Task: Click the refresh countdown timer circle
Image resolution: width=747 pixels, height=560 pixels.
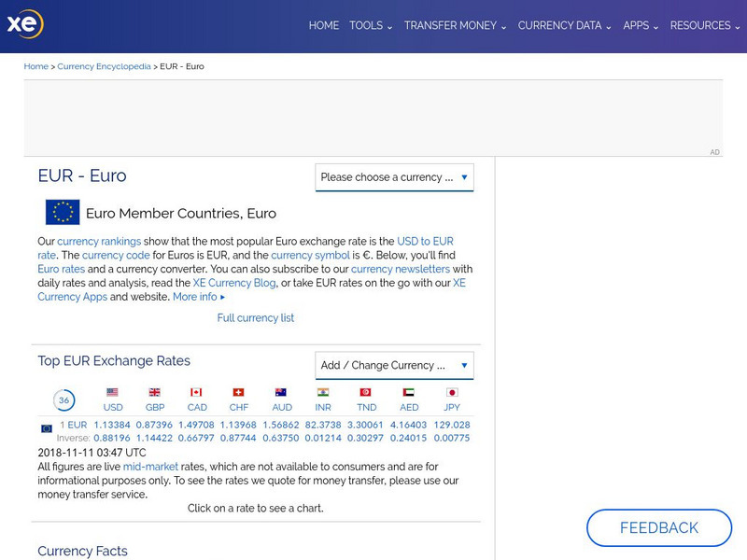Action: tap(63, 400)
